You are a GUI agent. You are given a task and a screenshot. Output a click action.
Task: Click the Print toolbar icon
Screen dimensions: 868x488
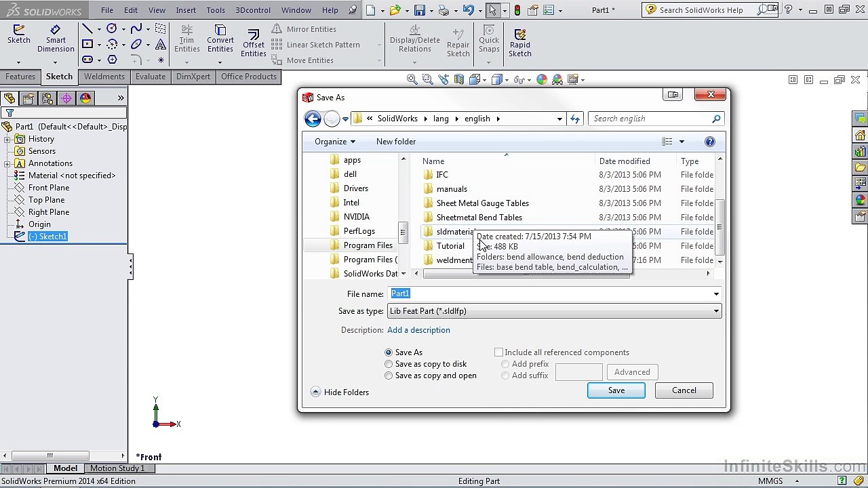tap(443, 10)
